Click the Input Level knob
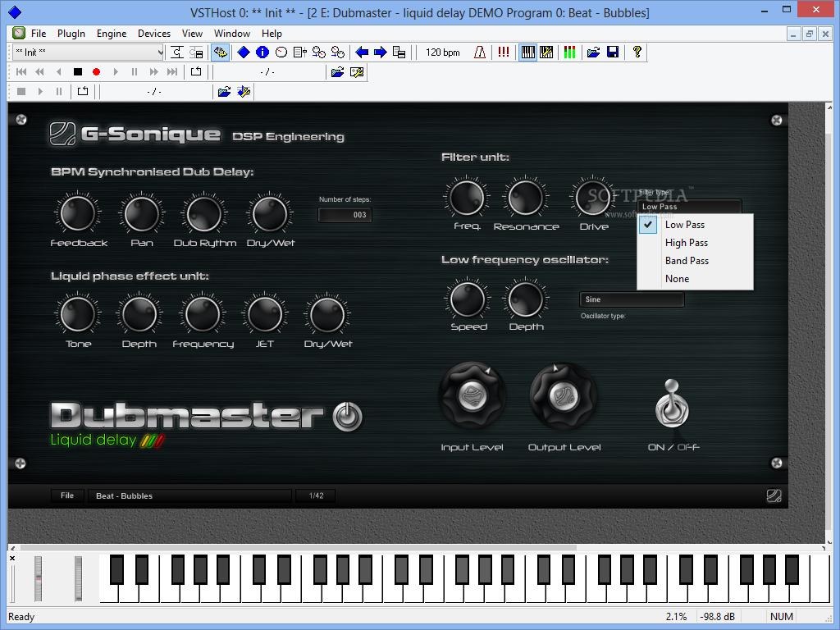The height and width of the screenshot is (630, 840). [472, 396]
